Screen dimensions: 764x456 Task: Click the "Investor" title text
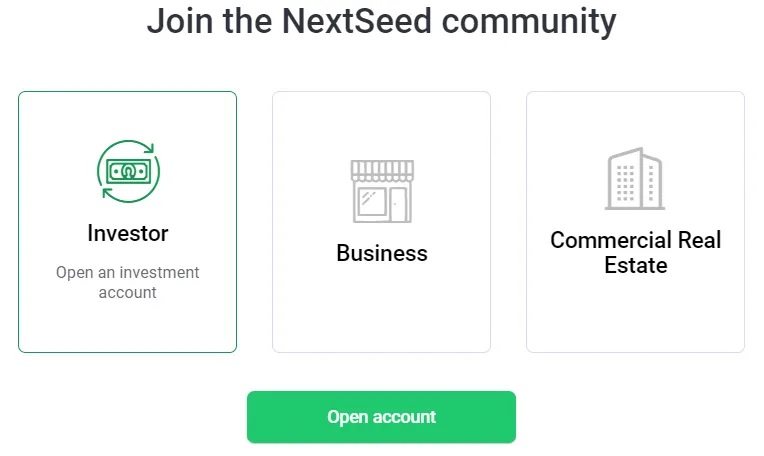[x=128, y=233]
